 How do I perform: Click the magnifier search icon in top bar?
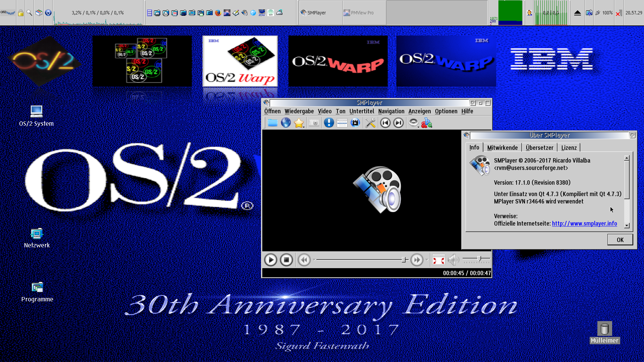pos(30,13)
